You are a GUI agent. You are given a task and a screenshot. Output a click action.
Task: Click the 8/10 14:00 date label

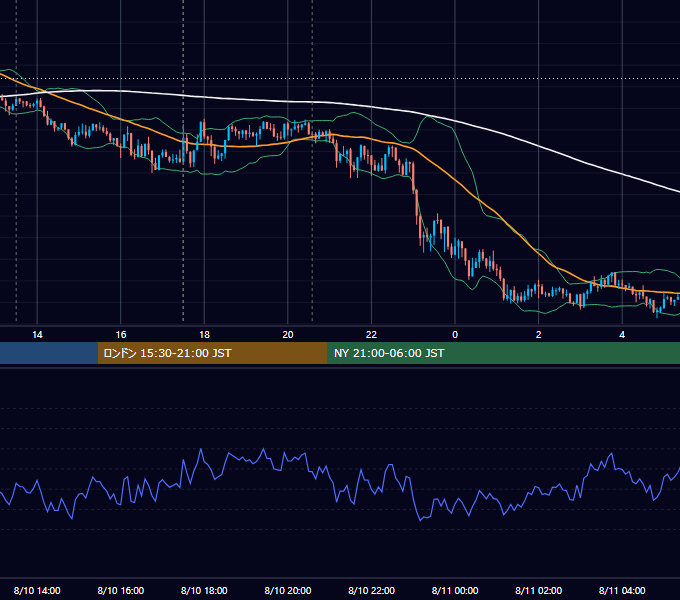point(37,590)
